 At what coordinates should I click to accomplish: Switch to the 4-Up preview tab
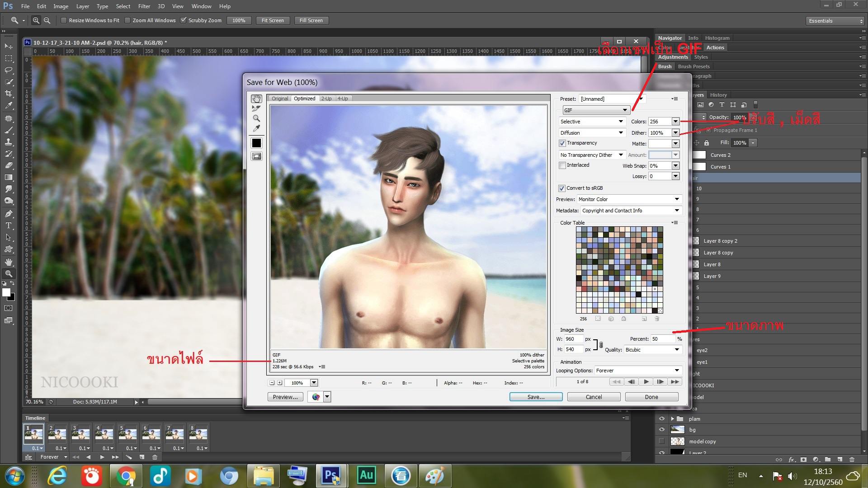point(343,99)
